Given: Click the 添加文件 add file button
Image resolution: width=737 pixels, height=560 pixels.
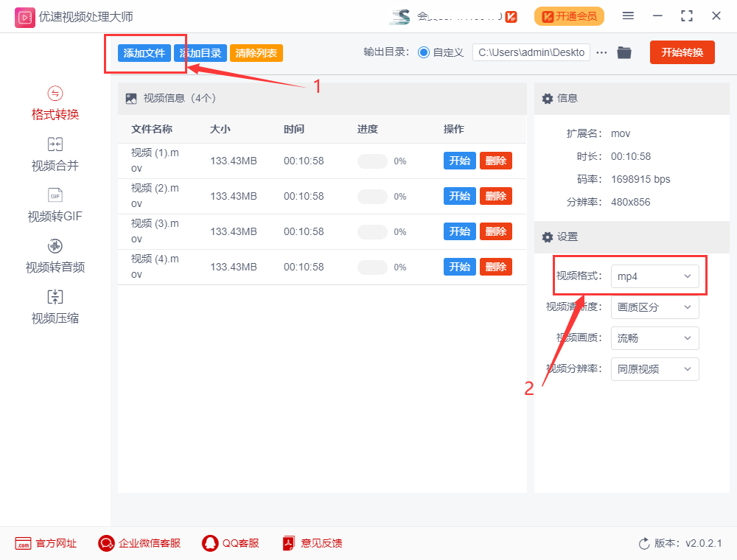Looking at the screenshot, I should pyautogui.click(x=144, y=53).
